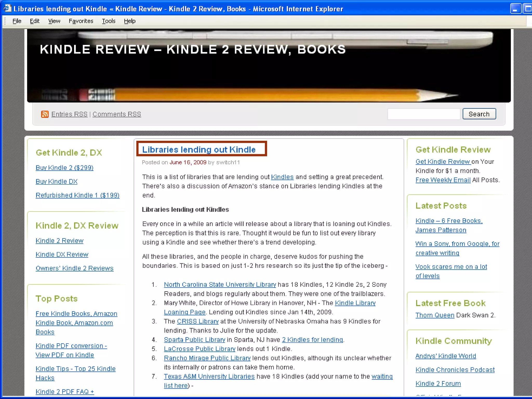Viewport: 532px width, 399px height.
Task: Click the Free Weekly Email link
Action: 443,180
